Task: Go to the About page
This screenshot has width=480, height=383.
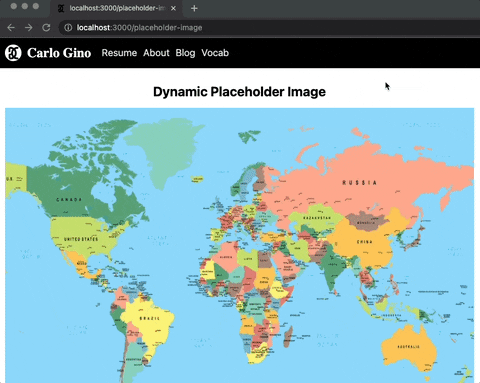Action: point(156,53)
